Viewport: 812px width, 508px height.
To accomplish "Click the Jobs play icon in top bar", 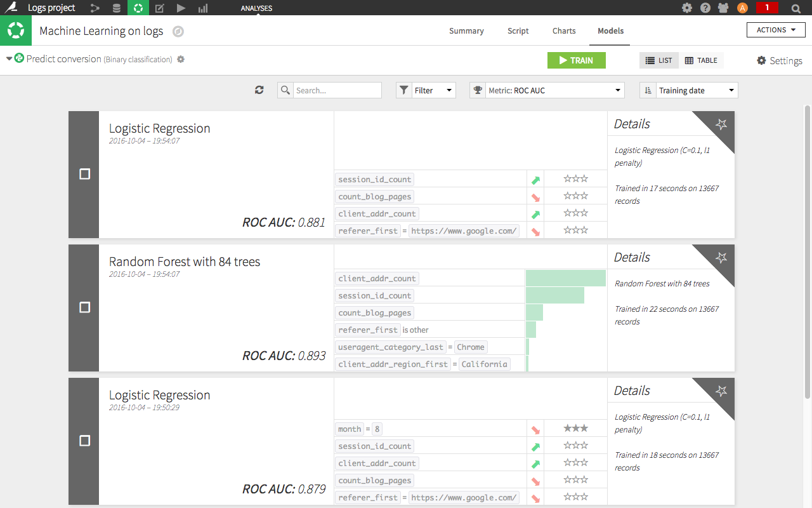I will pos(181,8).
